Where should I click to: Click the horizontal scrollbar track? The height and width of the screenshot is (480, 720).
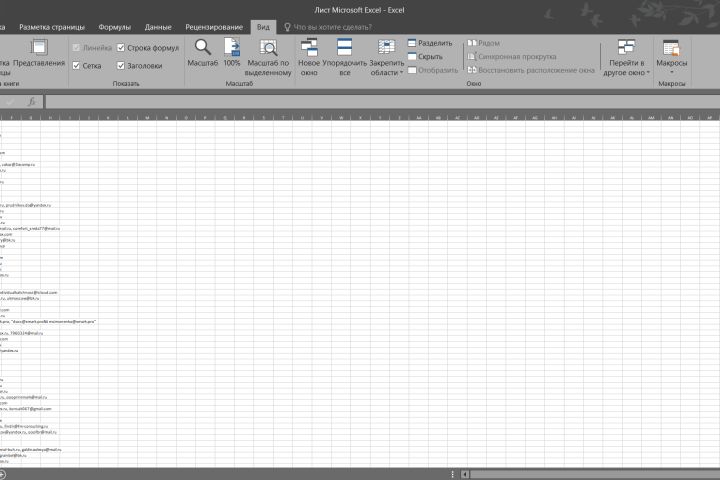pyautogui.click(x=595, y=474)
